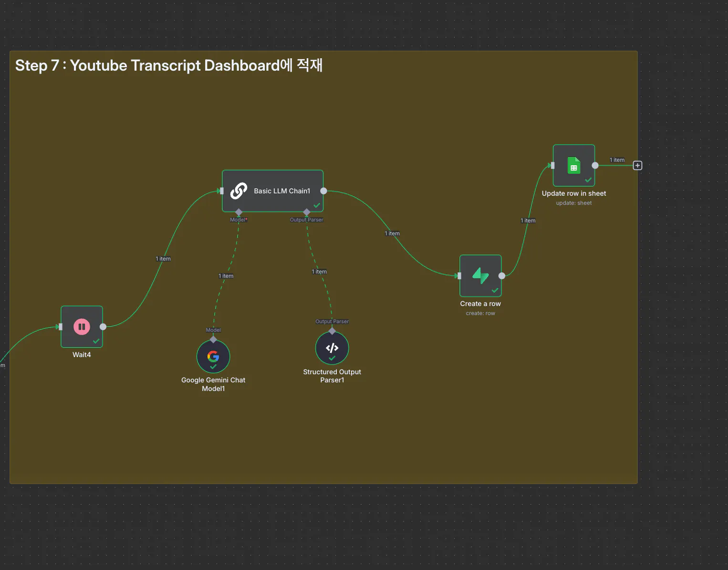This screenshot has width=728, height=570.
Task: Click the Basic LLM Chain1 input connector
Action: point(221,191)
